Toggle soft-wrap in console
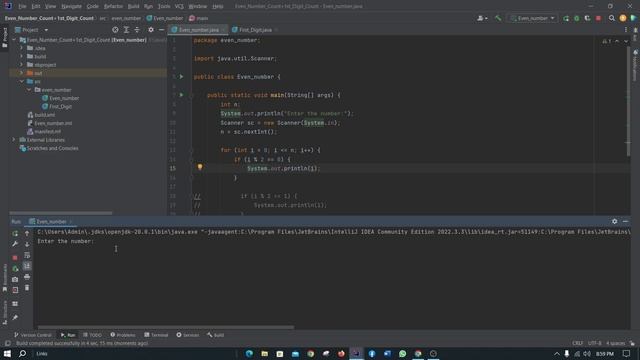Screen dimensions: 640x360 click(27, 255)
